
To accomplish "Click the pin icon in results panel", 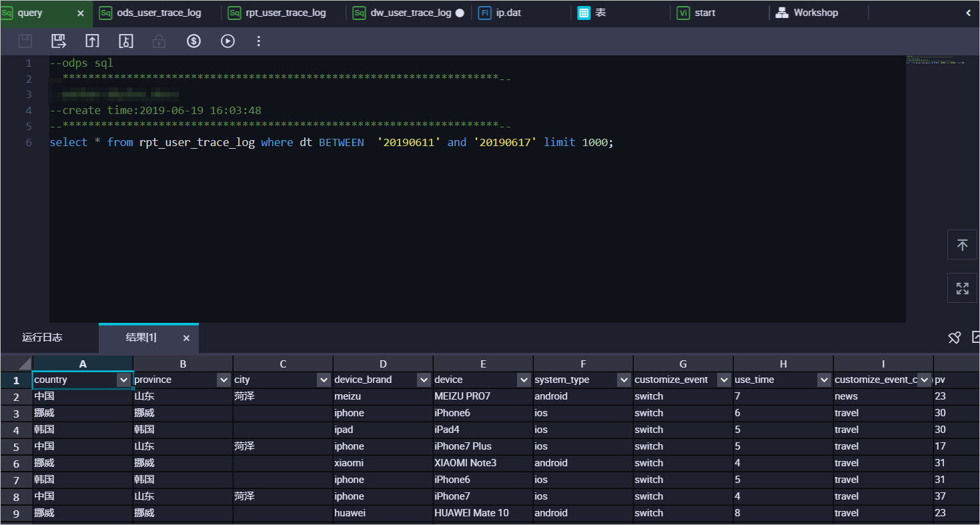I will coord(955,338).
